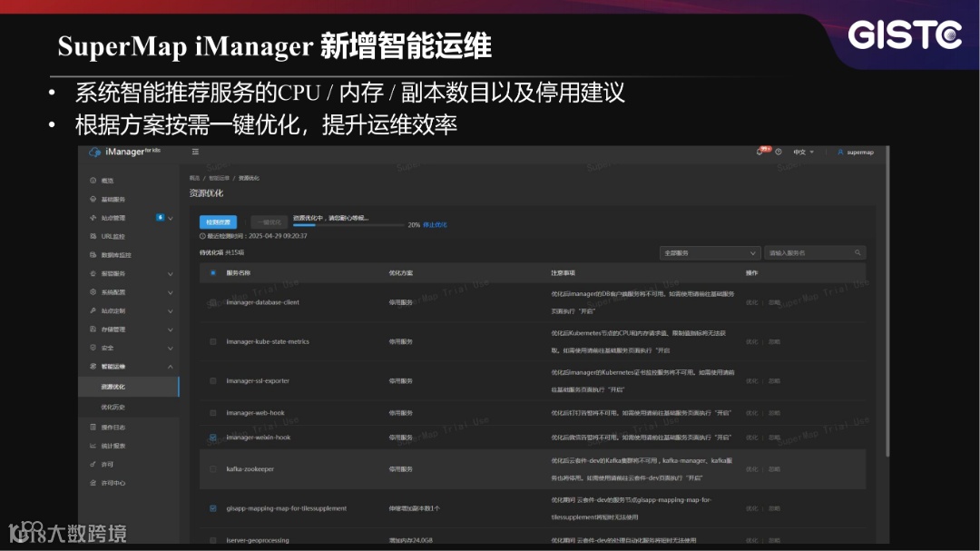The height and width of the screenshot is (551, 980).
Task: Click the 概览 overview sidebar icon
Action: (x=93, y=181)
